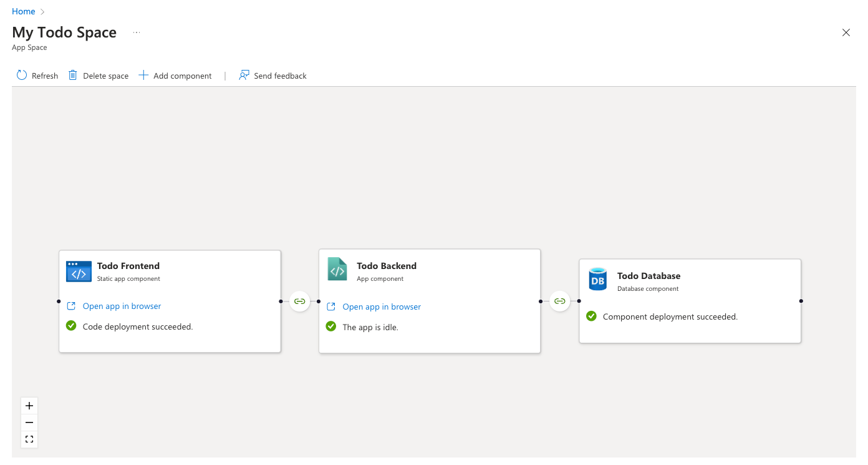The height and width of the screenshot is (465, 868).
Task: Open Todo Frontend app in browser
Action: [121, 306]
